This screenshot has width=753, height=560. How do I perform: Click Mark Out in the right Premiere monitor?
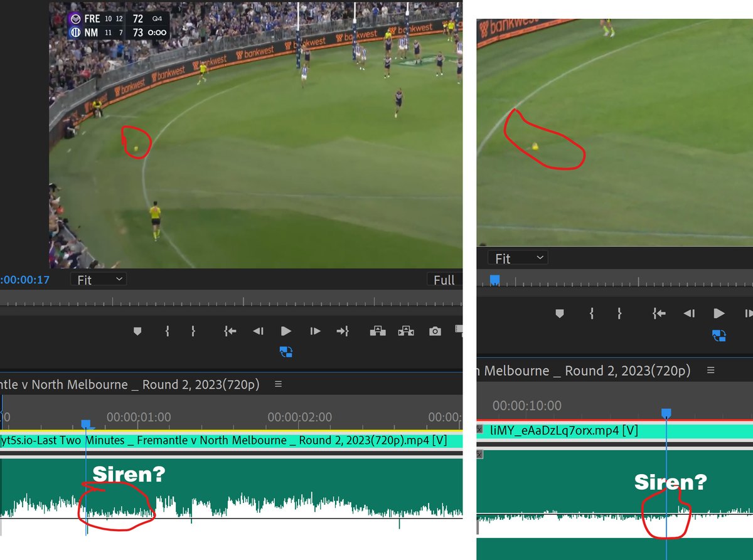619,313
